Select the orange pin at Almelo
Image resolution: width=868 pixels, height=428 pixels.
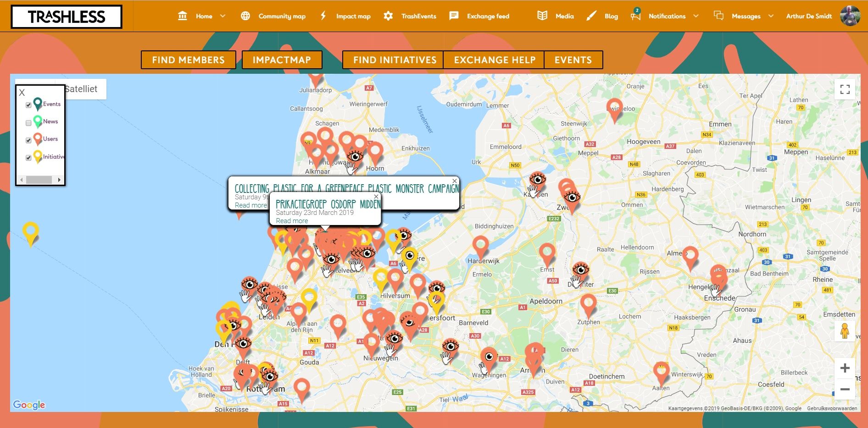[x=690, y=258]
